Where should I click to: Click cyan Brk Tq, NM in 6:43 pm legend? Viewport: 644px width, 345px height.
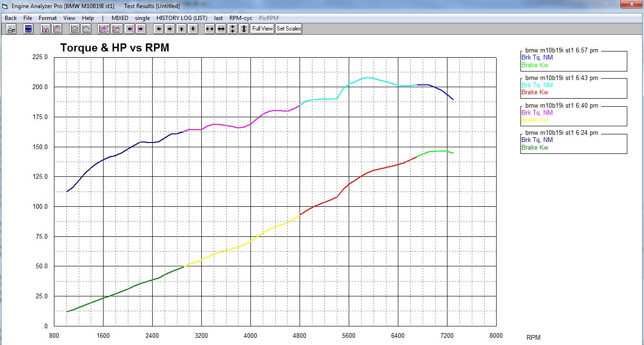(537, 85)
